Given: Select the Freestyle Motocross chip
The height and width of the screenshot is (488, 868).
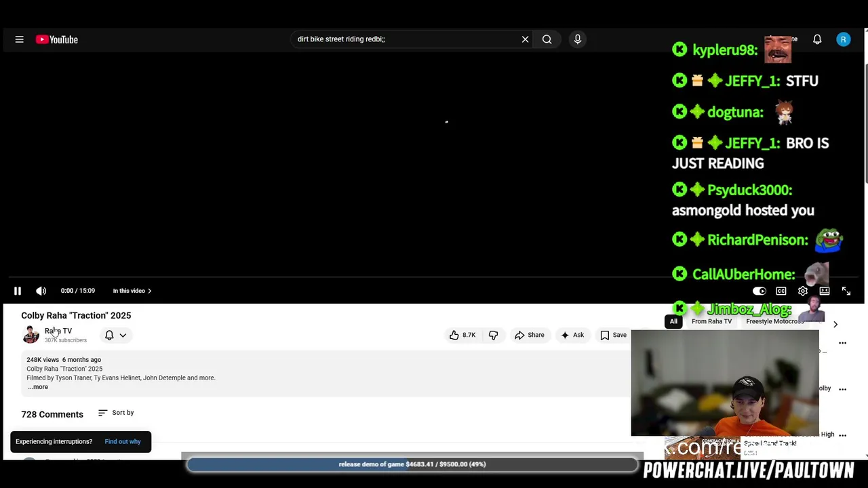Looking at the screenshot, I should click(774, 321).
